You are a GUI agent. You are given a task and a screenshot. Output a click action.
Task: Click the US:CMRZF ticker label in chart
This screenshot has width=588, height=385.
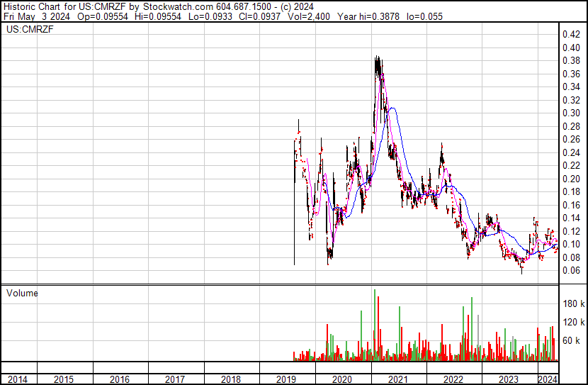pyautogui.click(x=30, y=29)
